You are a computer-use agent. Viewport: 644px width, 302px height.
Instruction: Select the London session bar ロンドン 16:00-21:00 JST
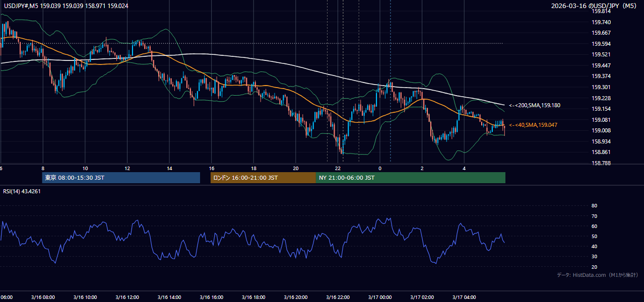tap(263, 178)
